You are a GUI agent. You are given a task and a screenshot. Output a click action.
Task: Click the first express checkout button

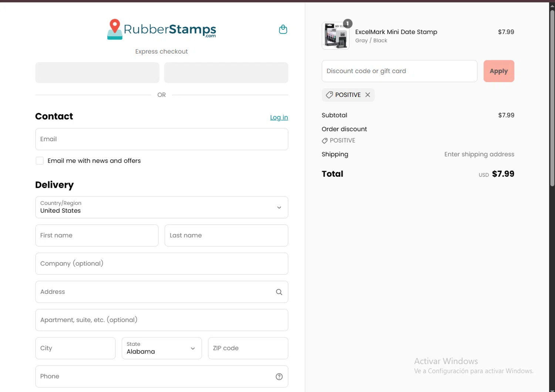coord(97,72)
